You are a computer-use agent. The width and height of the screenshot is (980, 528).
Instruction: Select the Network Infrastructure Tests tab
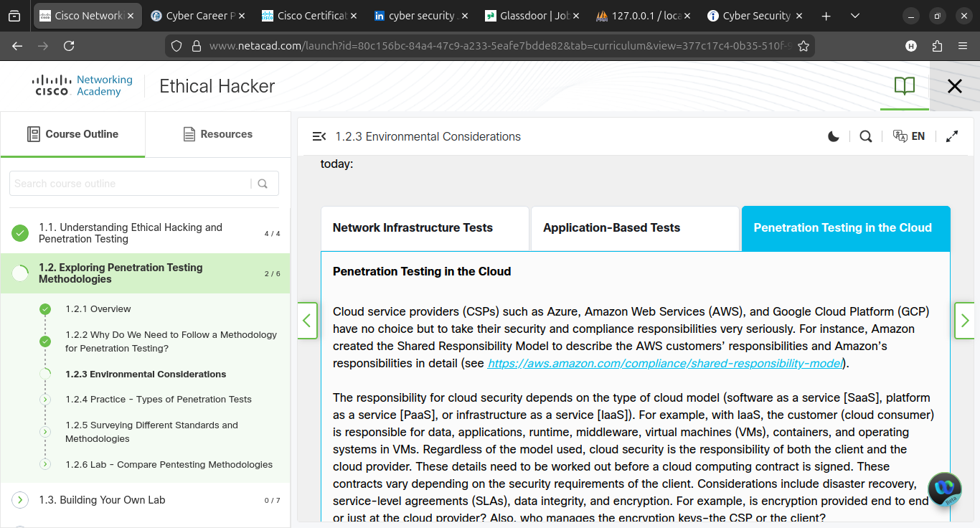tap(425, 228)
